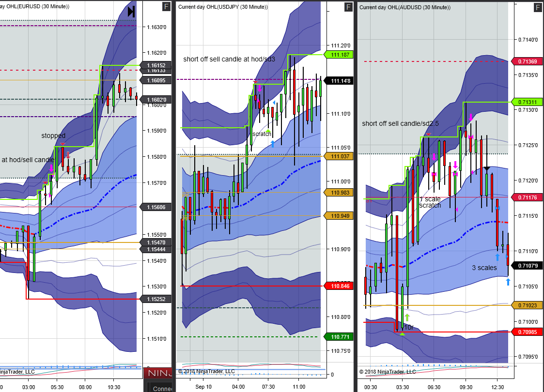The height and width of the screenshot is (392, 544).
Task: Select the red down arrow below the 'stopped' note
Action: [x=68, y=155]
